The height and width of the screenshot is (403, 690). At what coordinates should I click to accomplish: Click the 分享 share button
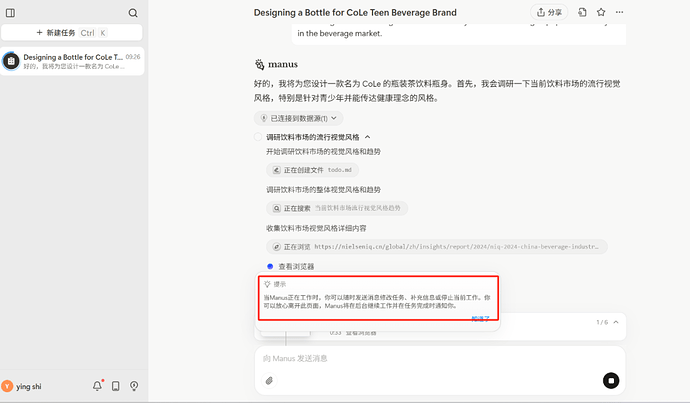point(549,12)
